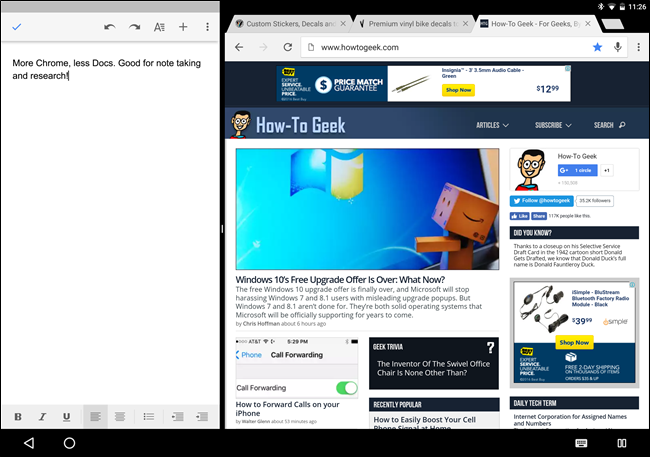Select the How-To Geek Chrome tab
Screen dimensions: 650x457
tap(535, 24)
